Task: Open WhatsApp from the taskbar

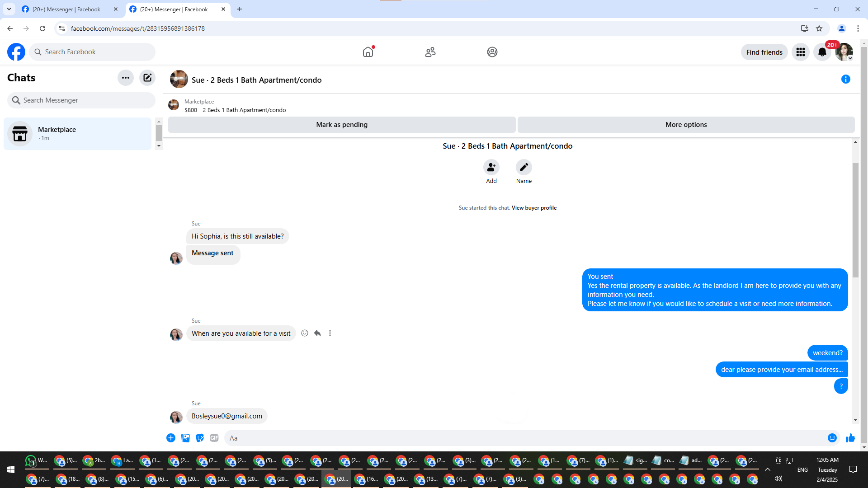Action: pyautogui.click(x=36, y=460)
